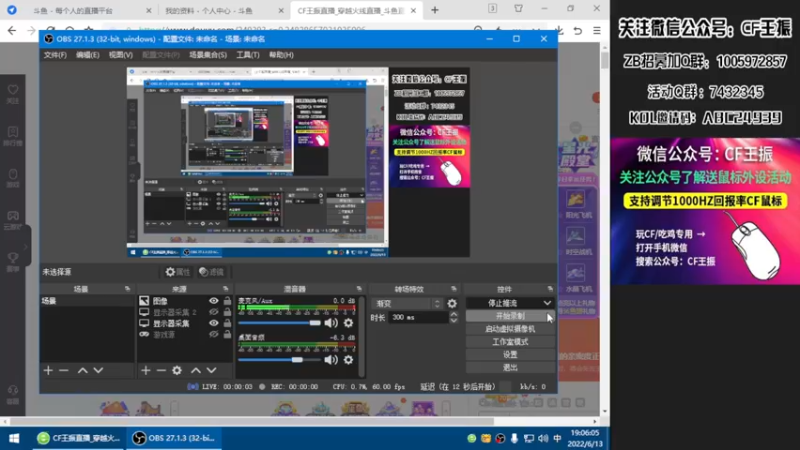Pop out the 来源 dock panel

(226, 289)
